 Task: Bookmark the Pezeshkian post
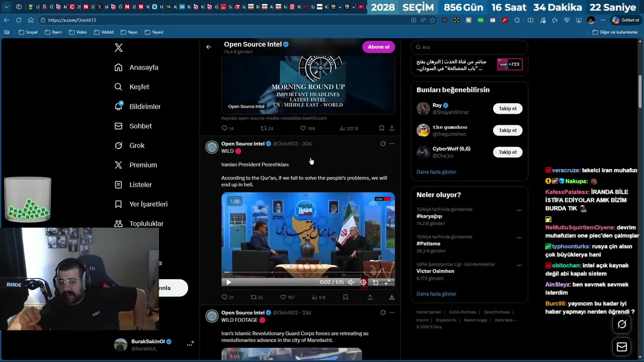(345, 297)
